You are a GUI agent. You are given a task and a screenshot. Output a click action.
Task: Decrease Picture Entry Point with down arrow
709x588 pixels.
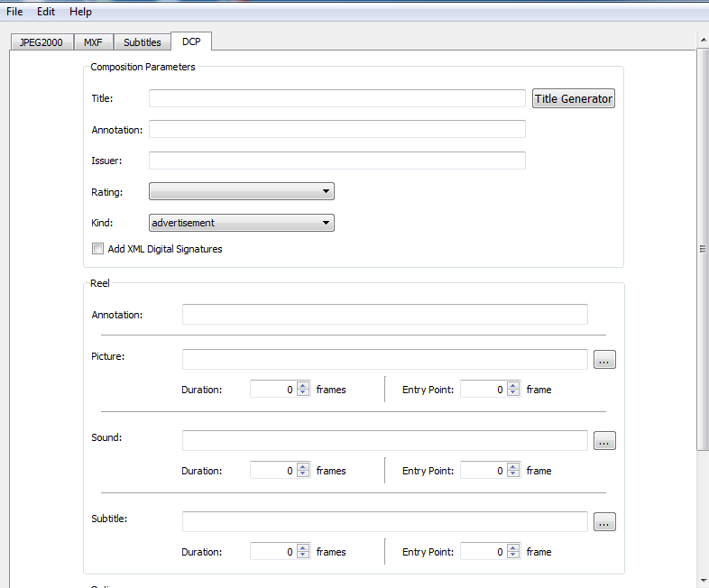(x=513, y=393)
